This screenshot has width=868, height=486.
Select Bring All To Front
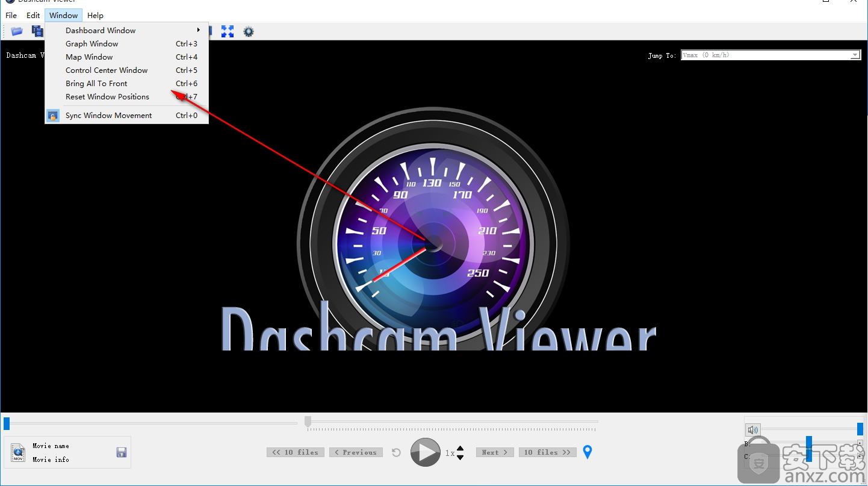127,83
